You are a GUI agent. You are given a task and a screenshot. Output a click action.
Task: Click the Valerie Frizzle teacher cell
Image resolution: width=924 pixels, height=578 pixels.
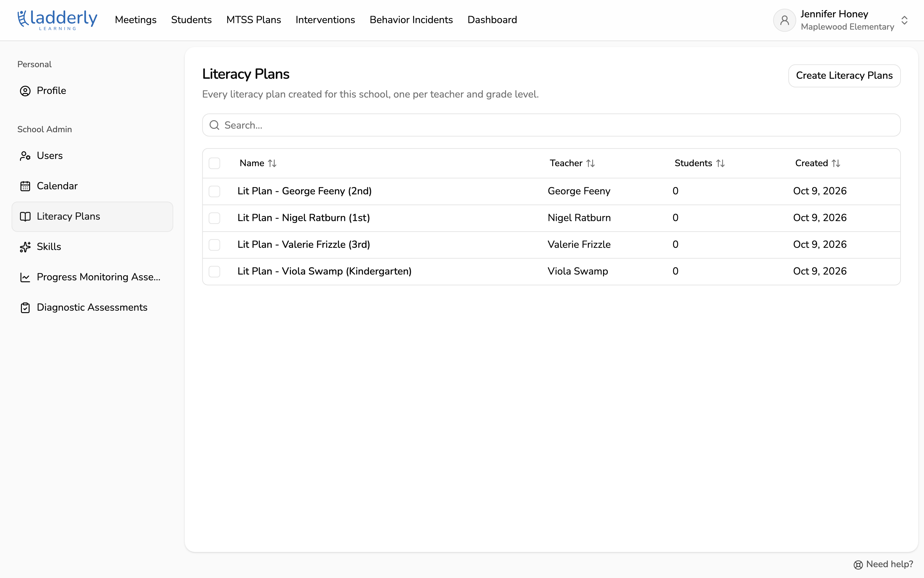[579, 245]
